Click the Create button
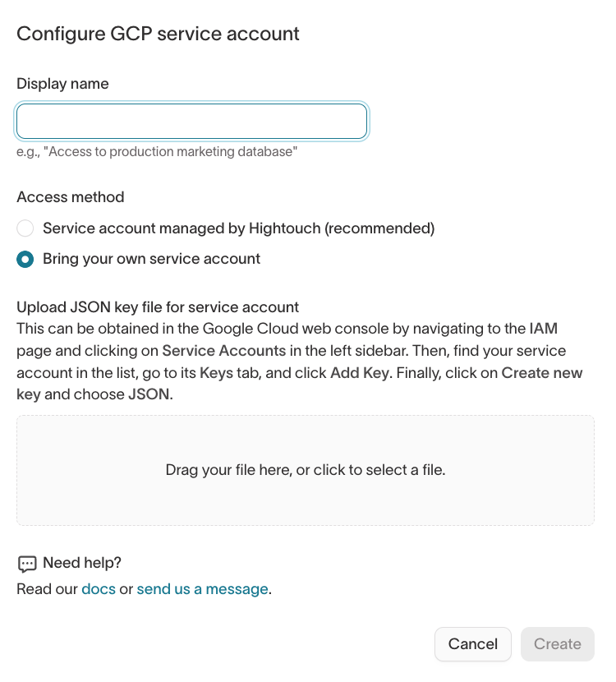Viewport: 616px width, 682px height. click(x=558, y=644)
